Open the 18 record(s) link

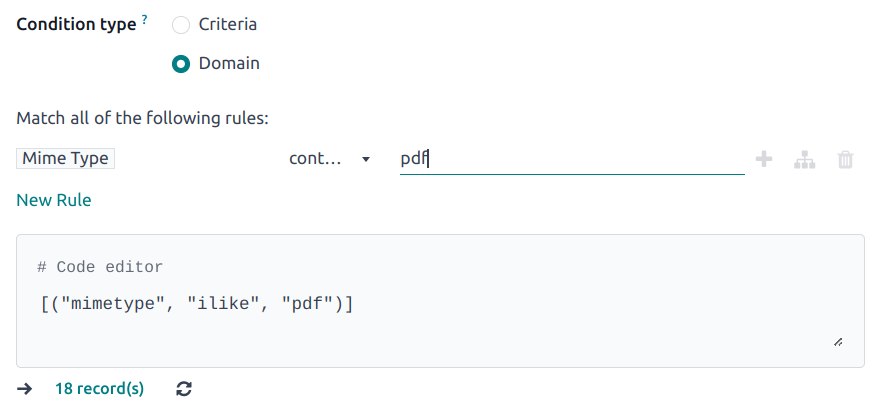(99, 389)
